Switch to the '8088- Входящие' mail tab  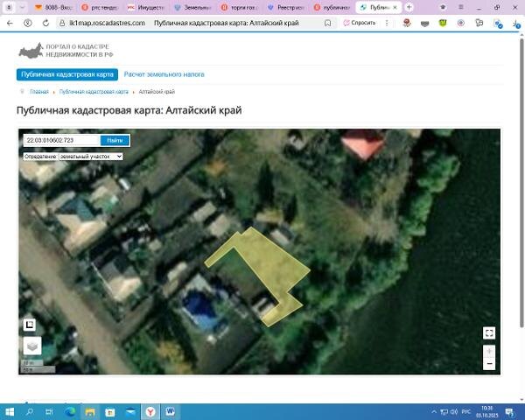tap(53, 7)
